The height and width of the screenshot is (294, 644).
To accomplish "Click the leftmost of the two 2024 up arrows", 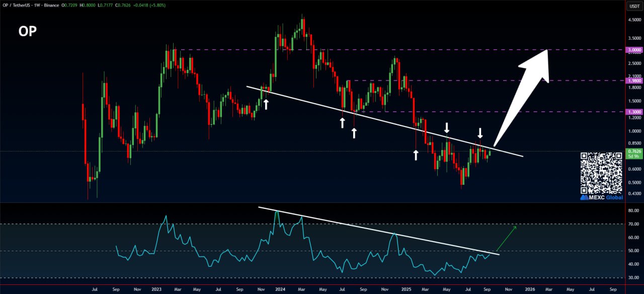I will click(x=342, y=122).
